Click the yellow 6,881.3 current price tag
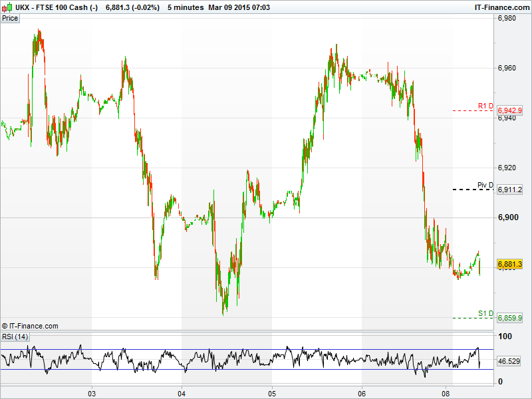The image size is (532, 399). [x=510, y=264]
